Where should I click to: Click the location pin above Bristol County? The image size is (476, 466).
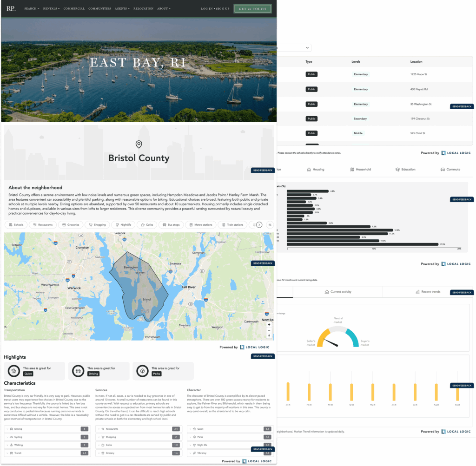(139, 144)
